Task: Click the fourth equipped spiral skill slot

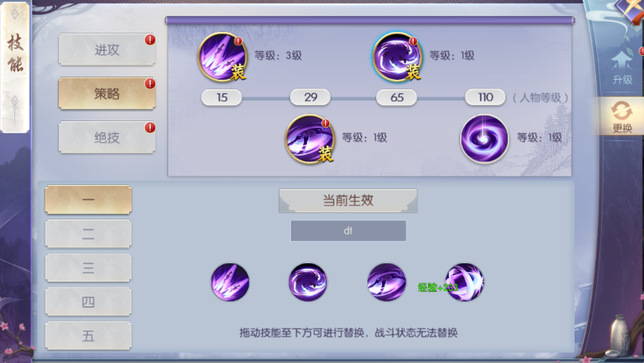Action: (465, 282)
